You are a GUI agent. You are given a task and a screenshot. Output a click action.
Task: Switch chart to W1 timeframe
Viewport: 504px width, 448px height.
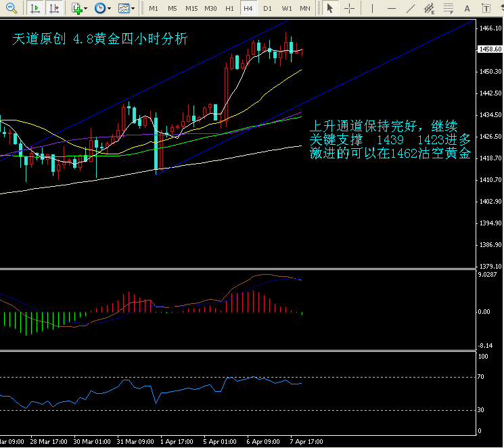(x=286, y=8)
